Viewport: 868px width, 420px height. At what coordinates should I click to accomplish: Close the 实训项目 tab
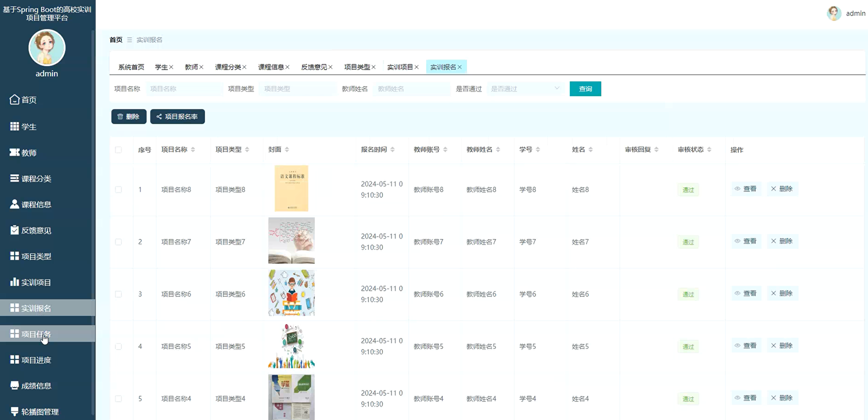coord(416,67)
